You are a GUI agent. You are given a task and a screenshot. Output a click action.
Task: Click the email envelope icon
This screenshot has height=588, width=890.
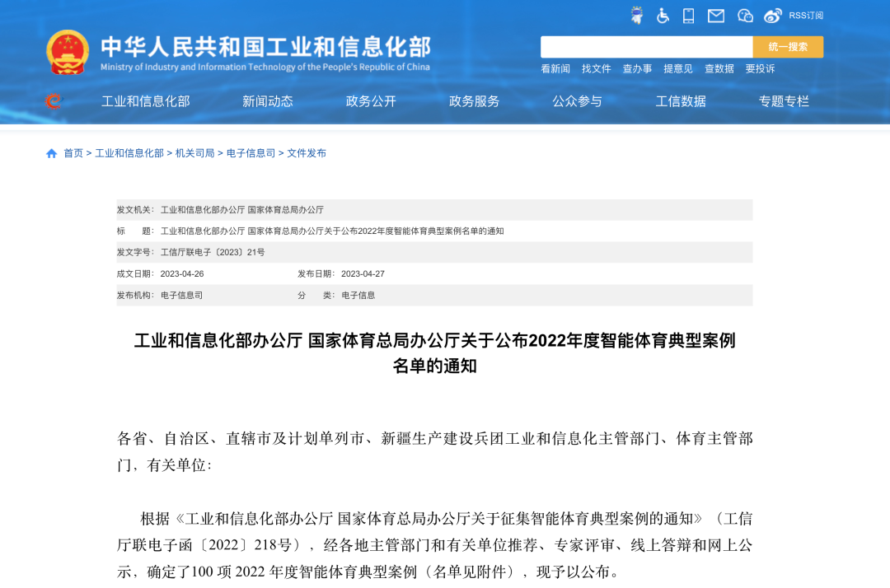point(716,15)
